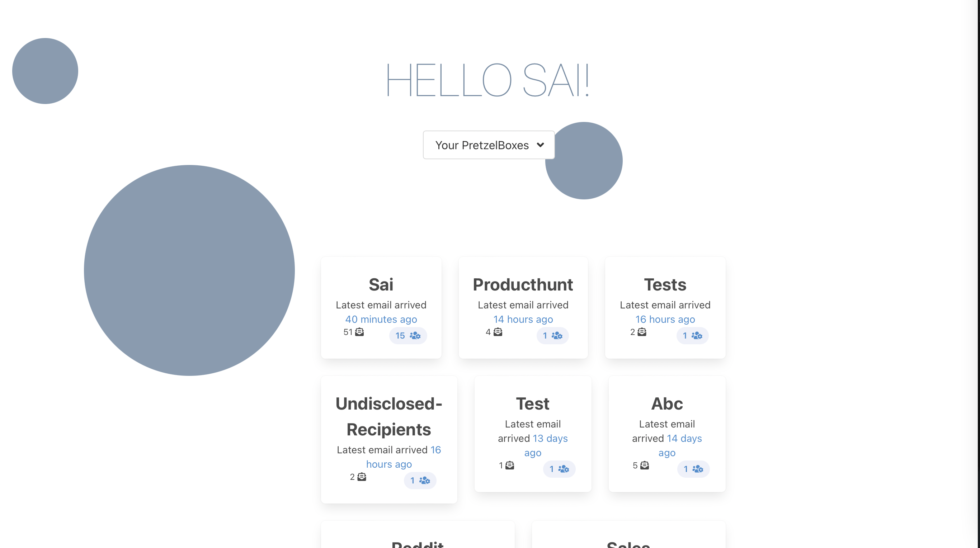The height and width of the screenshot is (548, 980).
Task: Click Tests card members badge
Action: (692, 335)
